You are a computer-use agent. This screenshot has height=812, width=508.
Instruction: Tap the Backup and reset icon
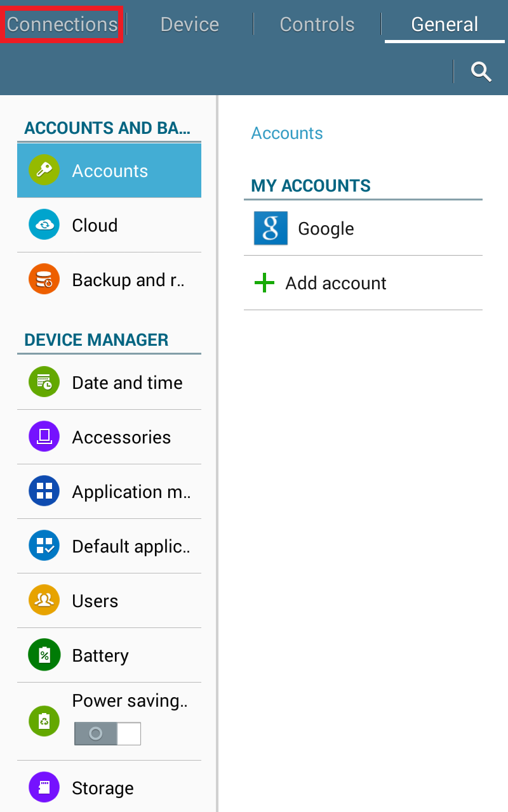(44, 280)
